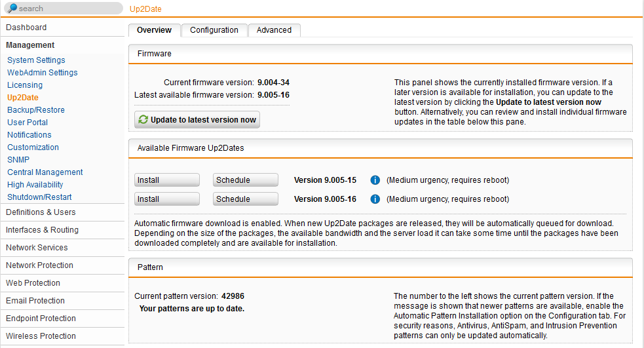Collapse the Management menu section

[x=30, y=45]
